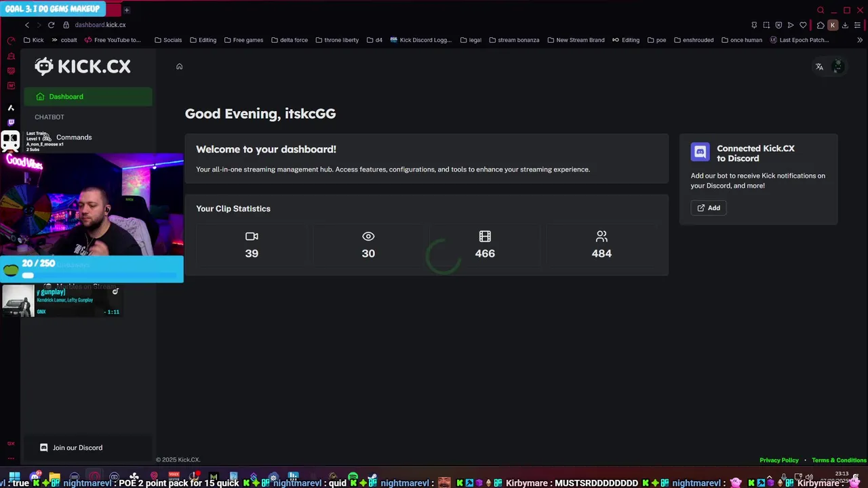
Task: Expand the throne liberty bookmark folder
Action: pos(337,40)
